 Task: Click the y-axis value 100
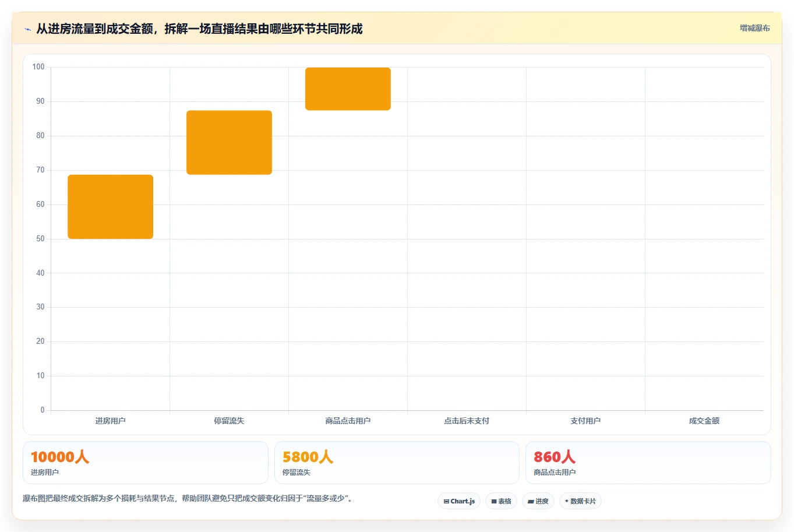38,67
